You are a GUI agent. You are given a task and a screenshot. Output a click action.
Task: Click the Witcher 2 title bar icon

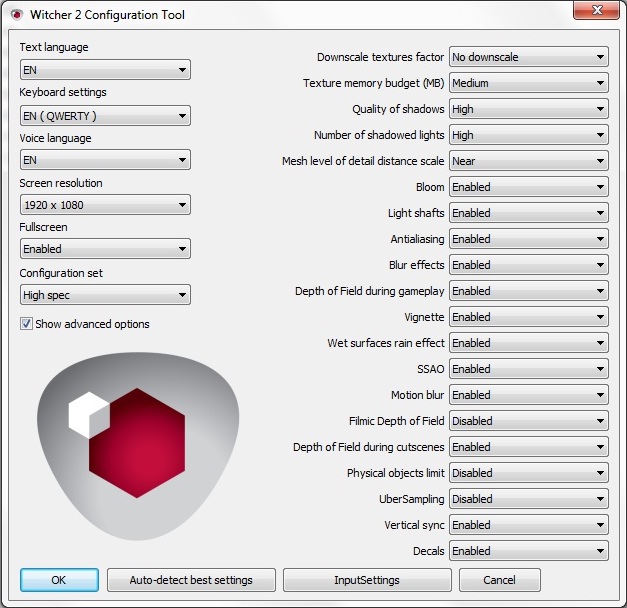pyautogui.click(x=17, y=15)
